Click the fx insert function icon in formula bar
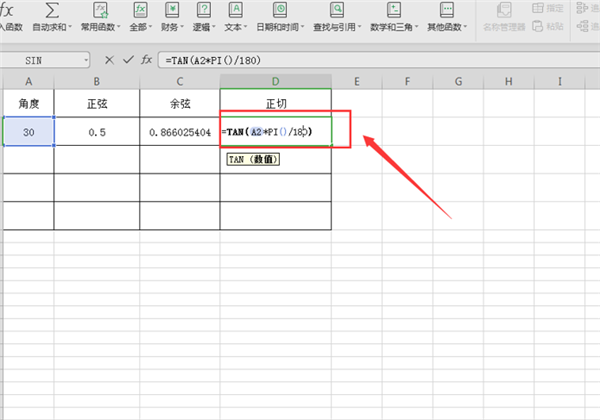This screenshot has height=420, width=600. tap(147, 60)
